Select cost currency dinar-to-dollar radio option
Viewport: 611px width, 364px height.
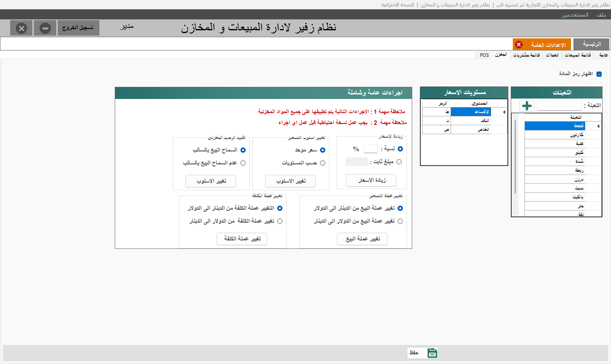point(280,208)
